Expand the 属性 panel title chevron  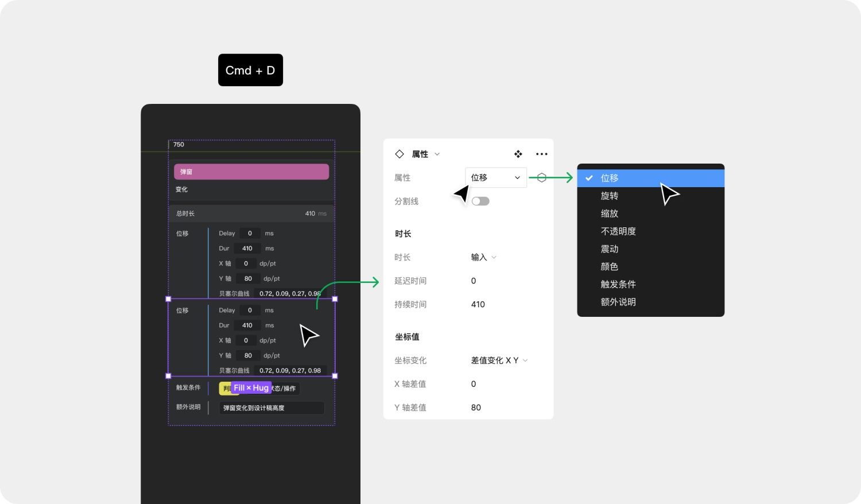pyautogui.click(x=437, y=154)
